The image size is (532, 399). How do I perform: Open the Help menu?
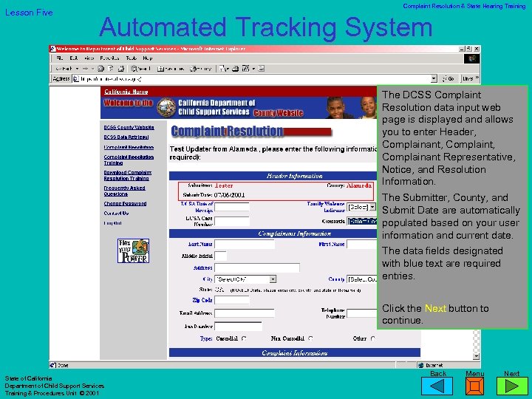pyautogui.click(x=147, y=58)
